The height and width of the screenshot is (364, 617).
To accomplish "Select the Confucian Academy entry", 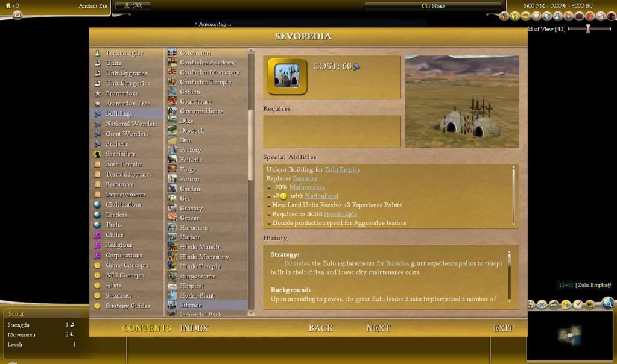I will (207, 63).
